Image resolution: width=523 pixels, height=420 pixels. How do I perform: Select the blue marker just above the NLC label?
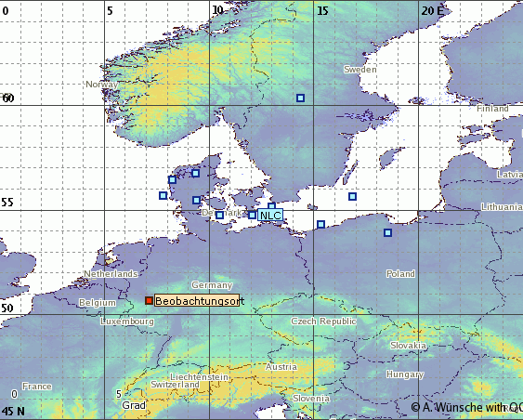click(272, 205)
